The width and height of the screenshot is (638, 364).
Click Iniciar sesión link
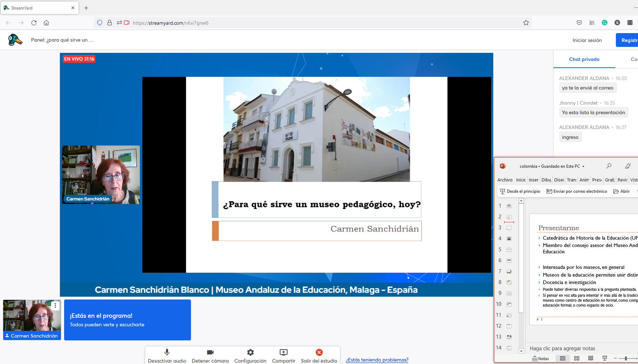pos(587,40)
